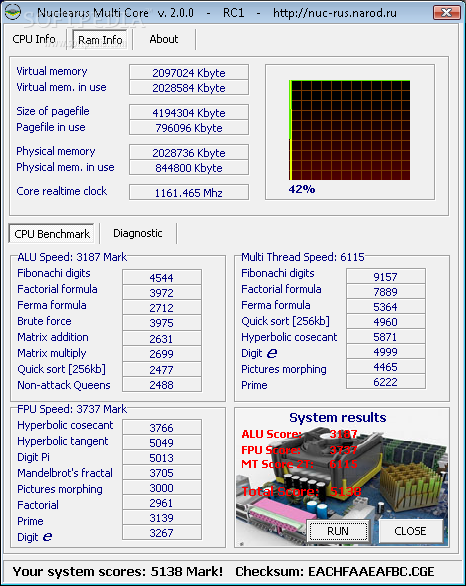This screenshot has height=586, width=466.
Task: Click the Physical memory label
Action: [x=56, y=151]
